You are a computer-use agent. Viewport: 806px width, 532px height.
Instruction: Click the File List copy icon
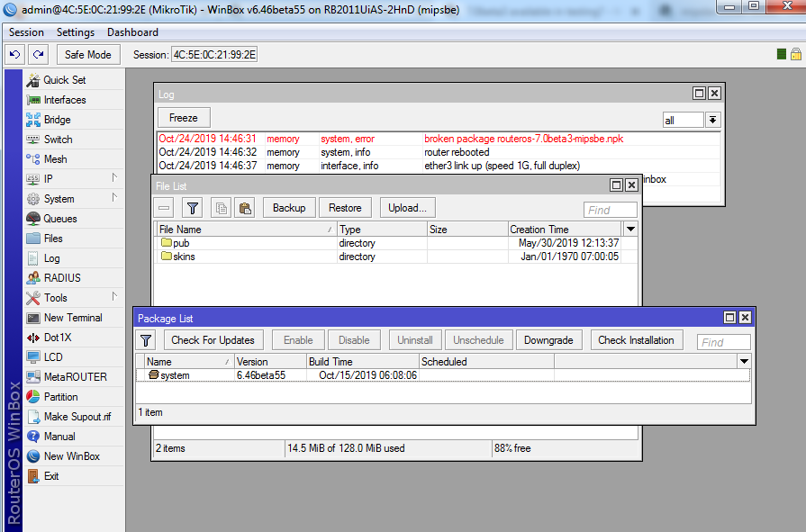pos(221,208)
